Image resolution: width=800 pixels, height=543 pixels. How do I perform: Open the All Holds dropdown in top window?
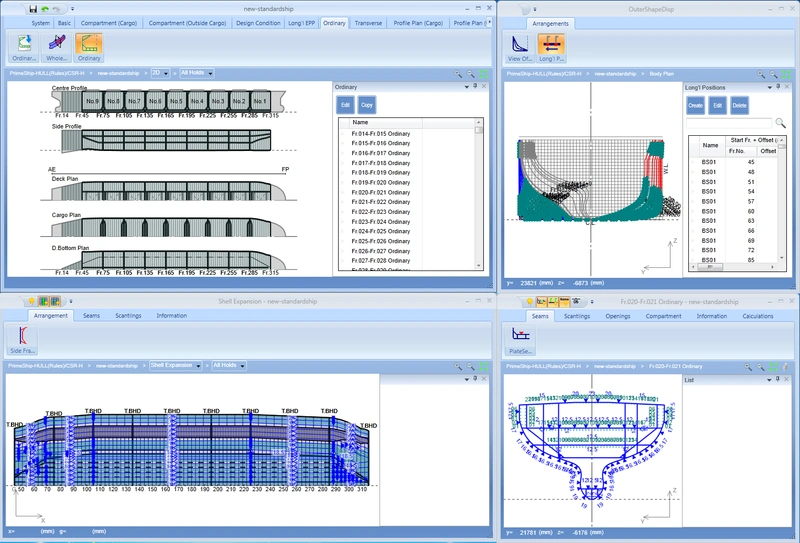(x=196, y=73)
